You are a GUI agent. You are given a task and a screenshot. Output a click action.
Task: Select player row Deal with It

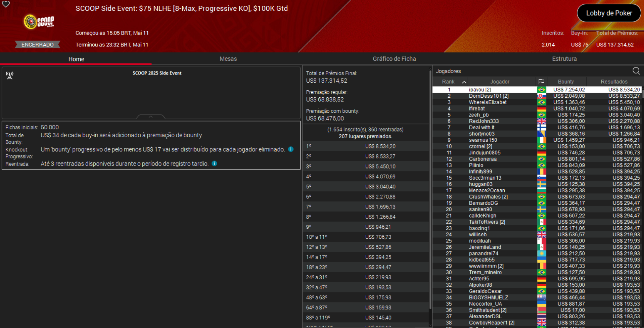tap(537, 128)
